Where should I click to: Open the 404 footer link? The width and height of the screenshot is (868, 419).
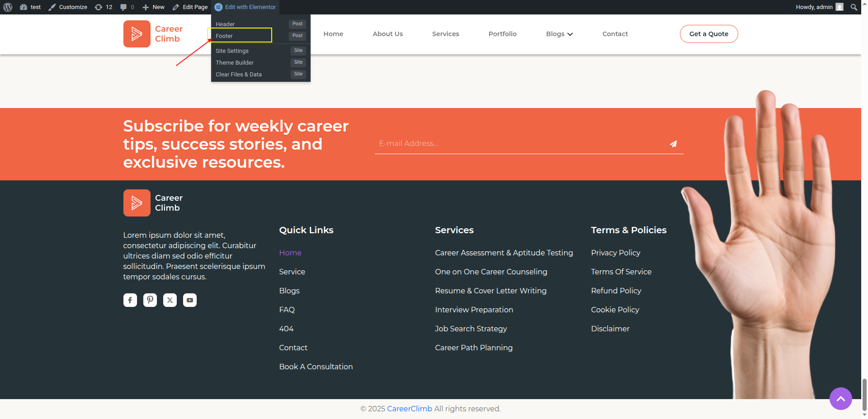pos(286,329)
